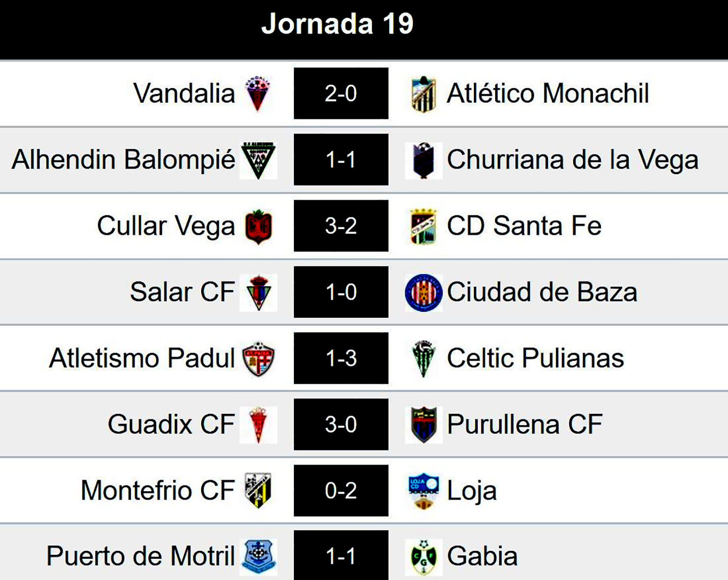Click the Celtic Pulianas green crest

423,359
